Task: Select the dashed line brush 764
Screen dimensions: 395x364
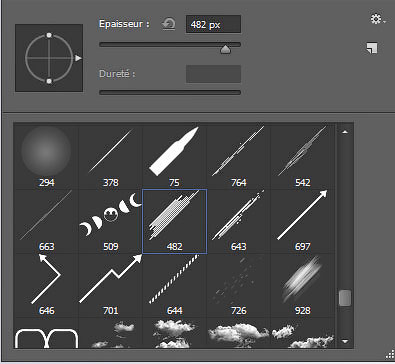Action: [238, 157]
